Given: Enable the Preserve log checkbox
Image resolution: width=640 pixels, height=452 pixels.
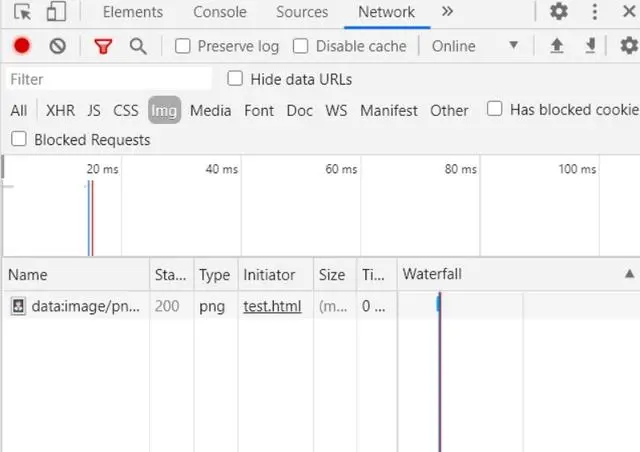Looking at the screenshot, I should (182, 46).
